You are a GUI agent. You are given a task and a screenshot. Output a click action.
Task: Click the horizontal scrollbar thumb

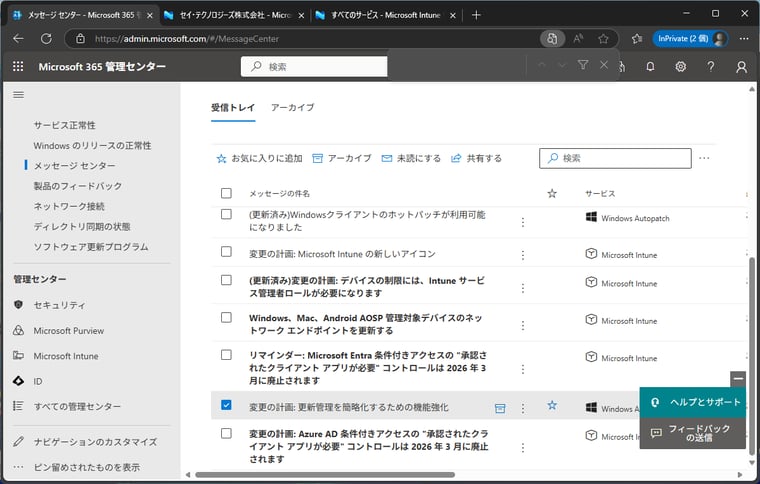(x=325, y=475)
